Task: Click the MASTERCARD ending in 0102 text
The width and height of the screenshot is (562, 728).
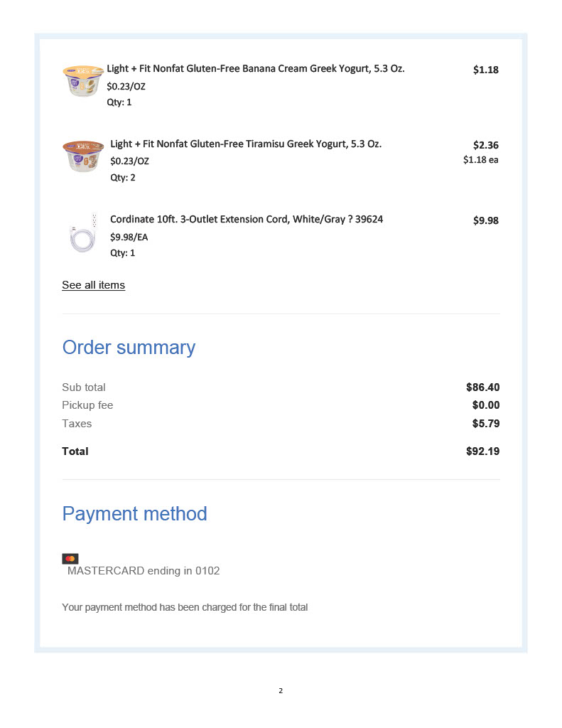Action: click(144, 570)
